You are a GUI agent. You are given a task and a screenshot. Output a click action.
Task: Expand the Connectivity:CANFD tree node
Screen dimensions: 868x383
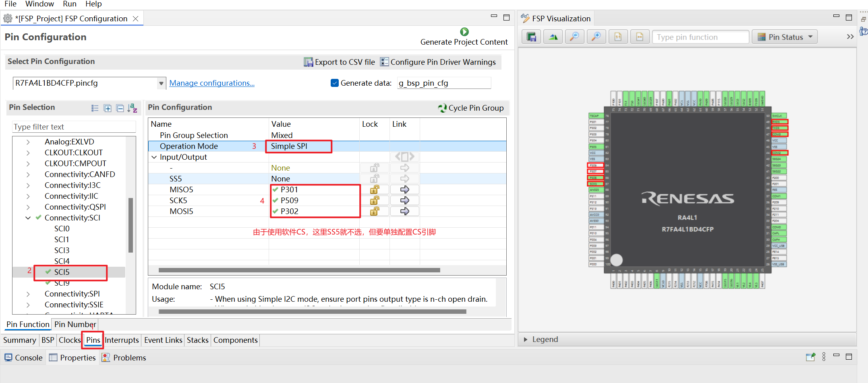[28, 174]
